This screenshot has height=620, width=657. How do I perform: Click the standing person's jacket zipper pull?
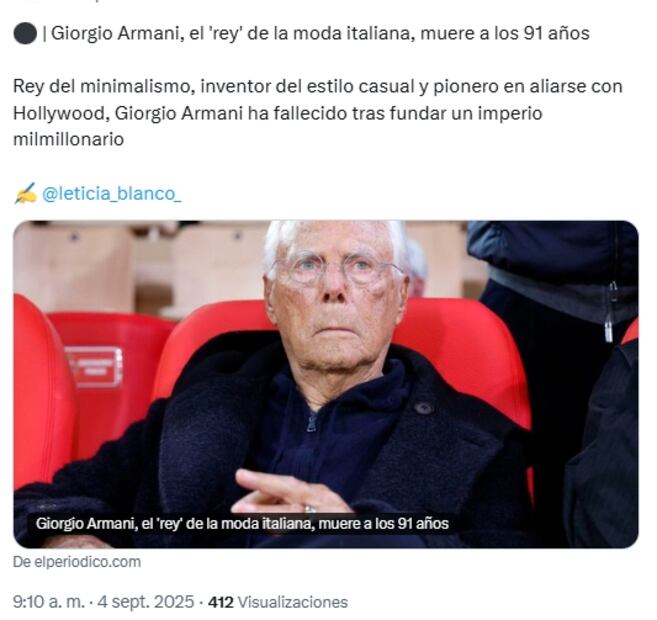tap(611, 312)
